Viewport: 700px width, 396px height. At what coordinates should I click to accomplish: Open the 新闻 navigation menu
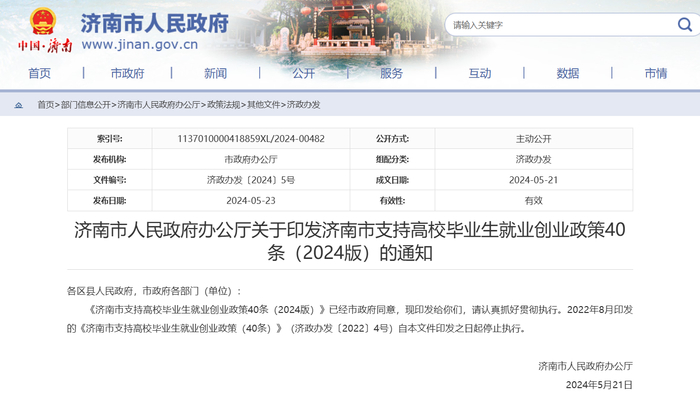[216, 73]
